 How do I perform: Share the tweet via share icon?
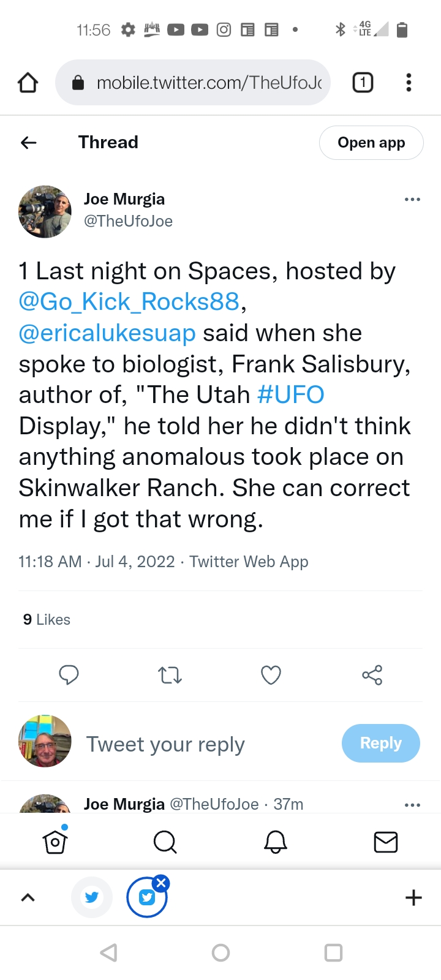[x=372, y=675]
